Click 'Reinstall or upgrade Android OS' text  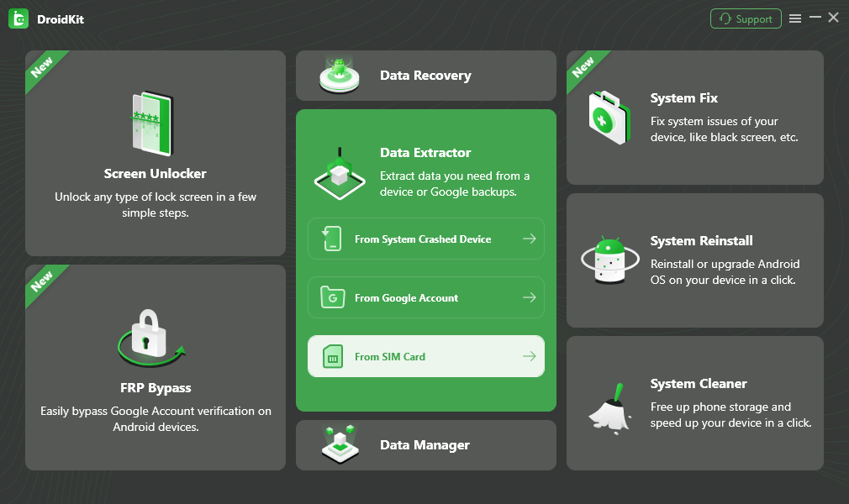pyautogui.click(x=725, y=272)
